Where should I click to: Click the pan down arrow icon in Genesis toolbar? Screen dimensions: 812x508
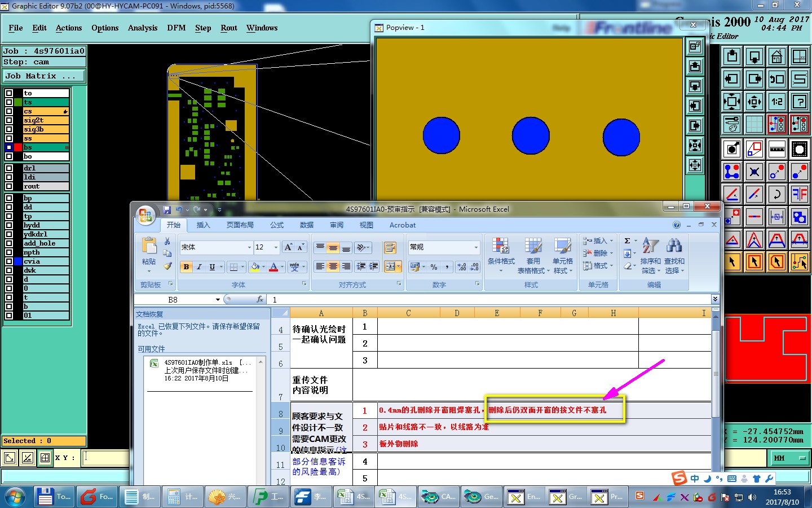coord(754,56)
